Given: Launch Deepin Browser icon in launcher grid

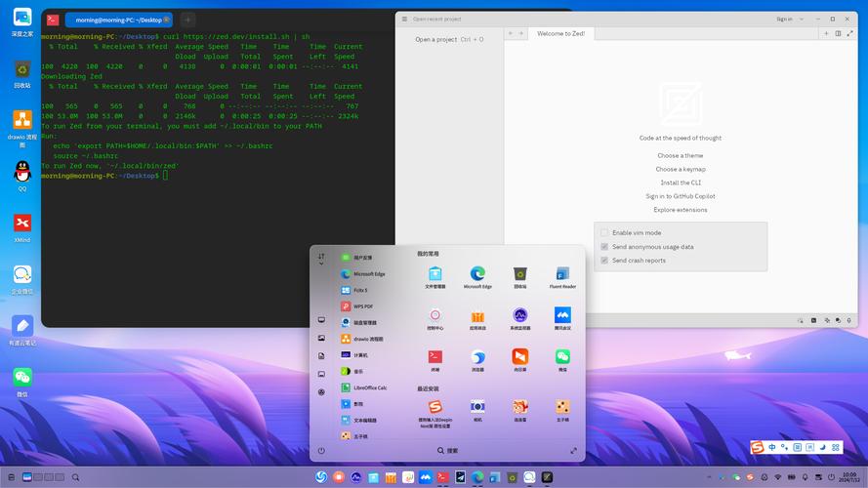Looking at the screenshot, I should (477, 359).
